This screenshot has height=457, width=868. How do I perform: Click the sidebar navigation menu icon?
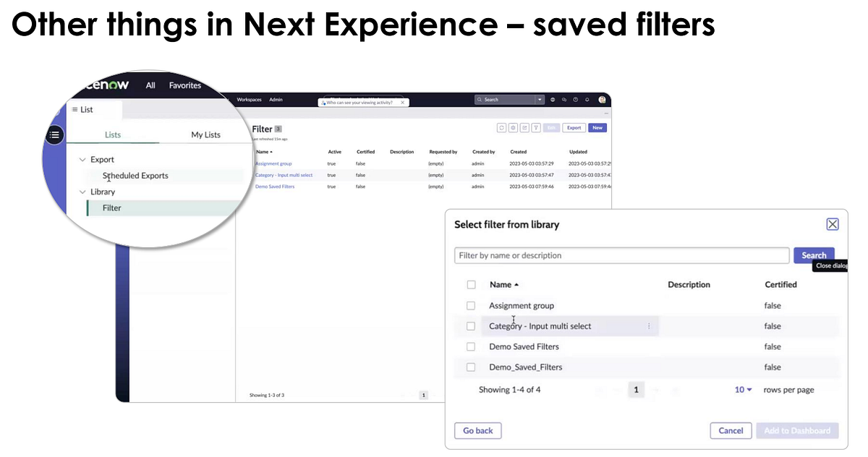[55, 134]
